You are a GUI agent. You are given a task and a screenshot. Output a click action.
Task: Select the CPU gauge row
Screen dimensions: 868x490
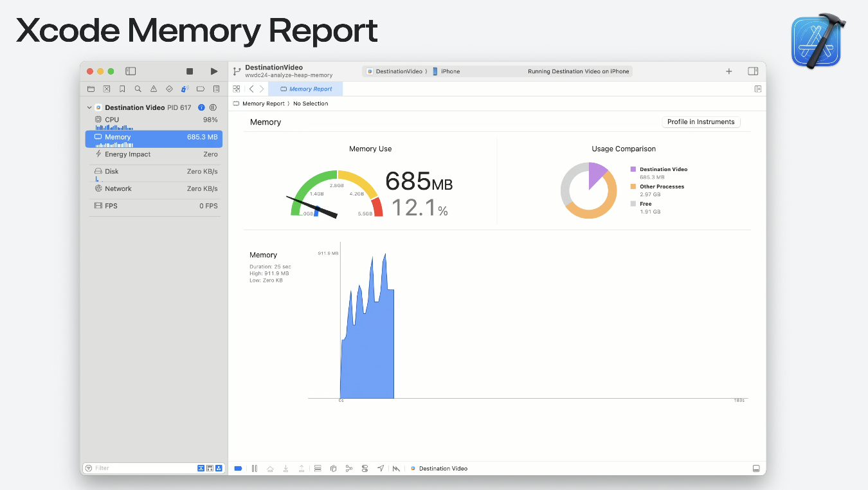(x=154, y=122)
